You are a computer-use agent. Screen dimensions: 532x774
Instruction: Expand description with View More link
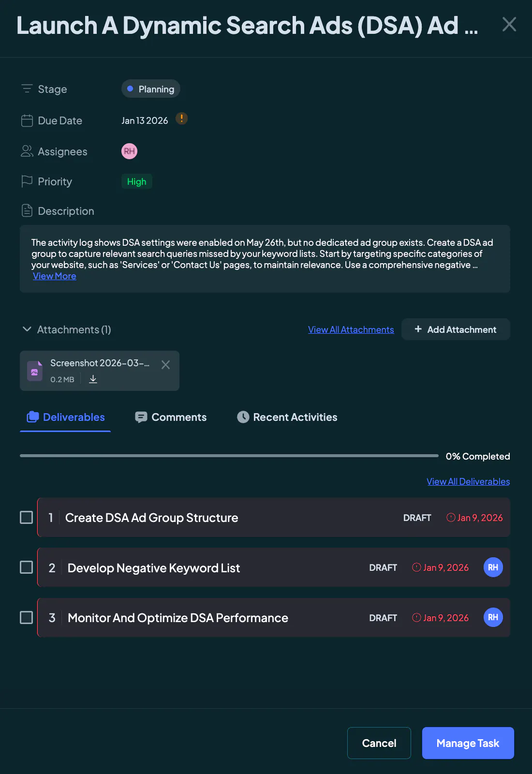point(55,276)
